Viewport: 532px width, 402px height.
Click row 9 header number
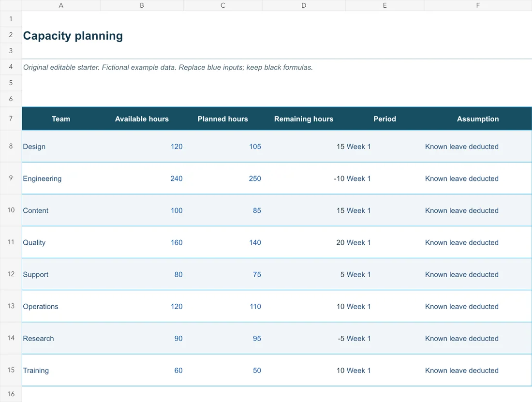11,178
